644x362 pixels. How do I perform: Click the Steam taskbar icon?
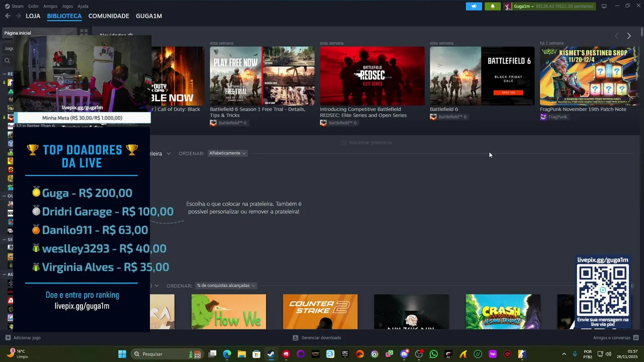pos(271,354)
